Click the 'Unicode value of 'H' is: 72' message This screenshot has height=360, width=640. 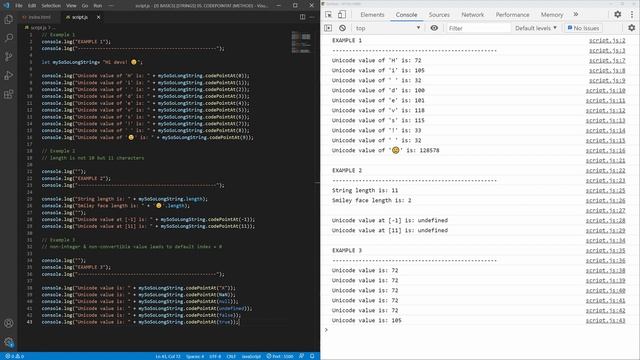pyautogui.click(x=376, y=60)
